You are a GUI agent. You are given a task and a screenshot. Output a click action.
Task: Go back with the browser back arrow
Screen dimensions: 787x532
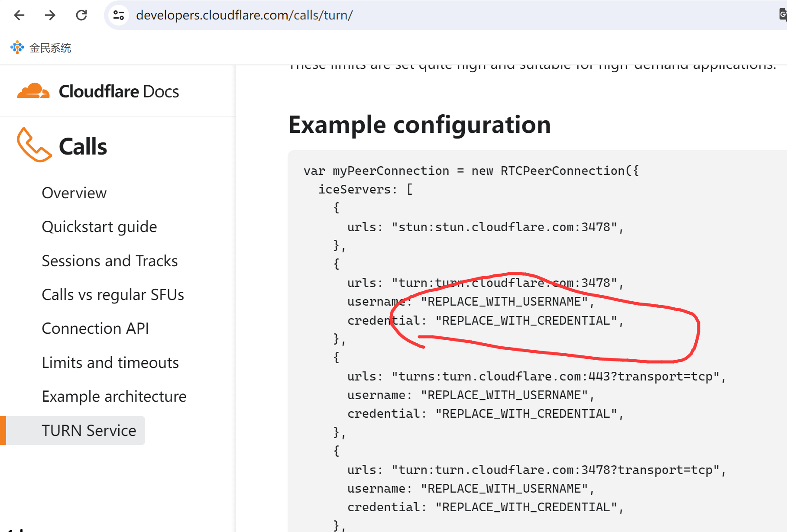pyautogui.click(x=19, y=15)
